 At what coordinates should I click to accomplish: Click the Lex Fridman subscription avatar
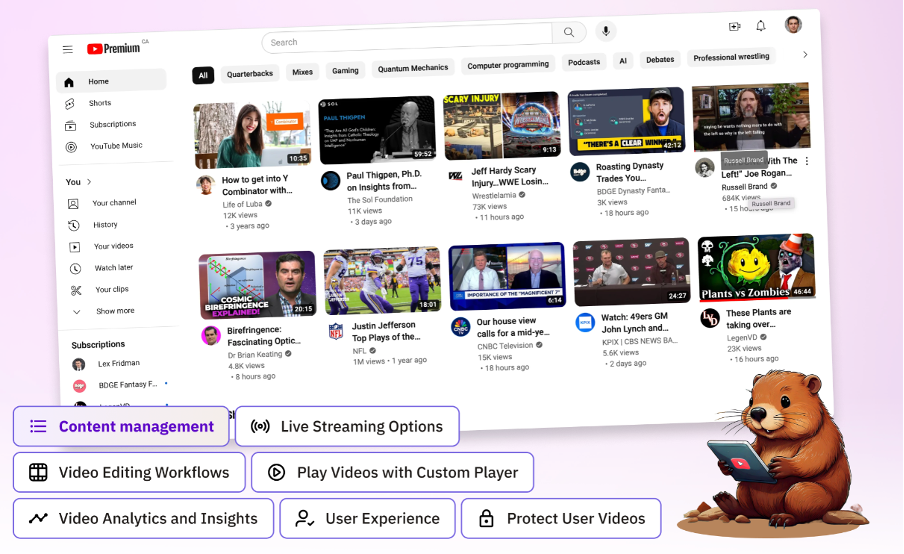click(78, 364)
